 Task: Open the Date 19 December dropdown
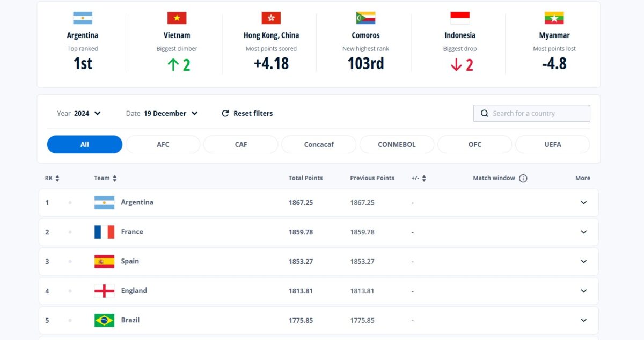point(162,113)
